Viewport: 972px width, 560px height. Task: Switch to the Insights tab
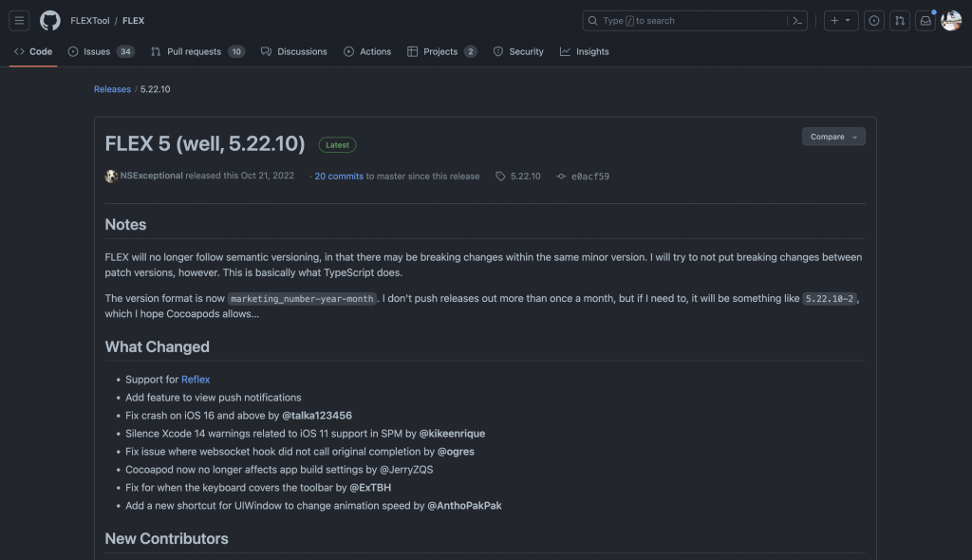[585, 51]
